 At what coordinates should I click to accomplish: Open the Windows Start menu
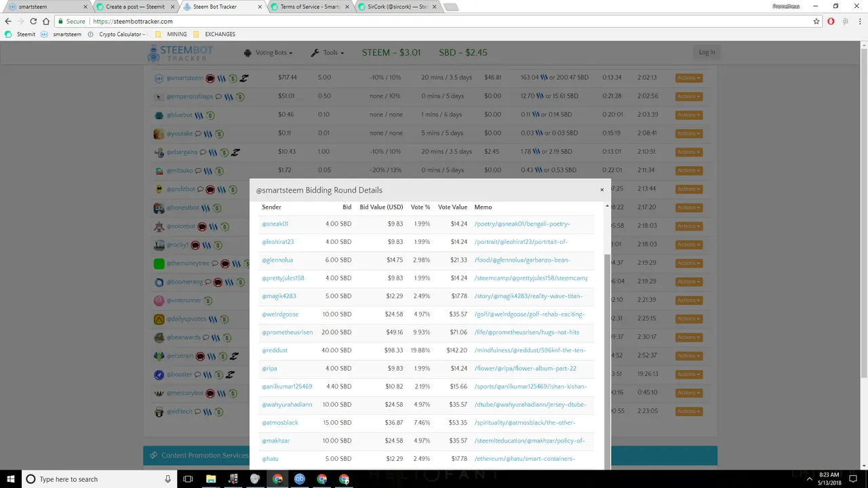[9, 479]
